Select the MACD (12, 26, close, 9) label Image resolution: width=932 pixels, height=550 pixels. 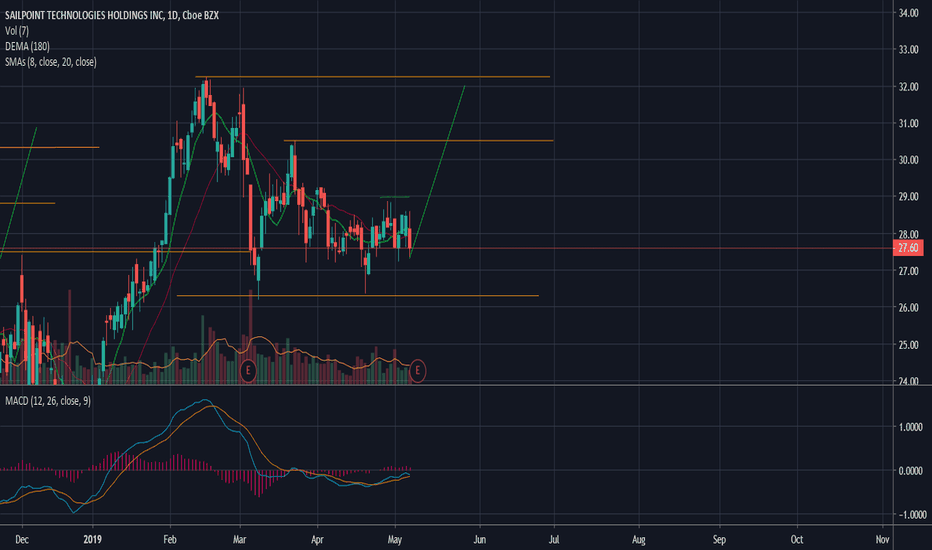pyautogui.click(x=48, y=401)
